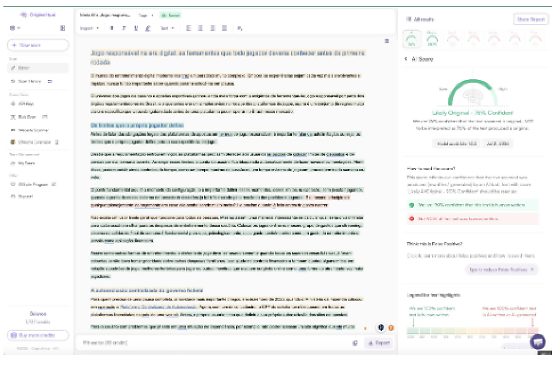Go back using the arrow beside AI Score
Screen dimensions: 560x373
pos(406,59)
